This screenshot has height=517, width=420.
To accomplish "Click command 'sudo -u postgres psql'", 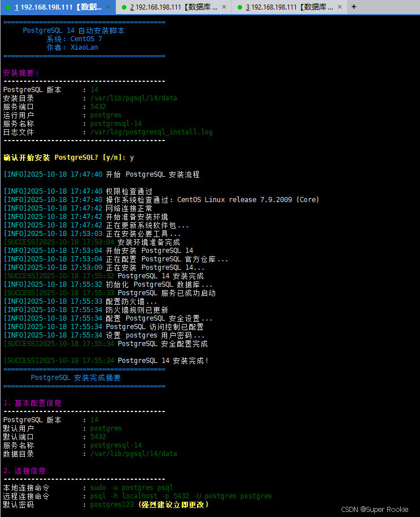I will coord(132,488).
